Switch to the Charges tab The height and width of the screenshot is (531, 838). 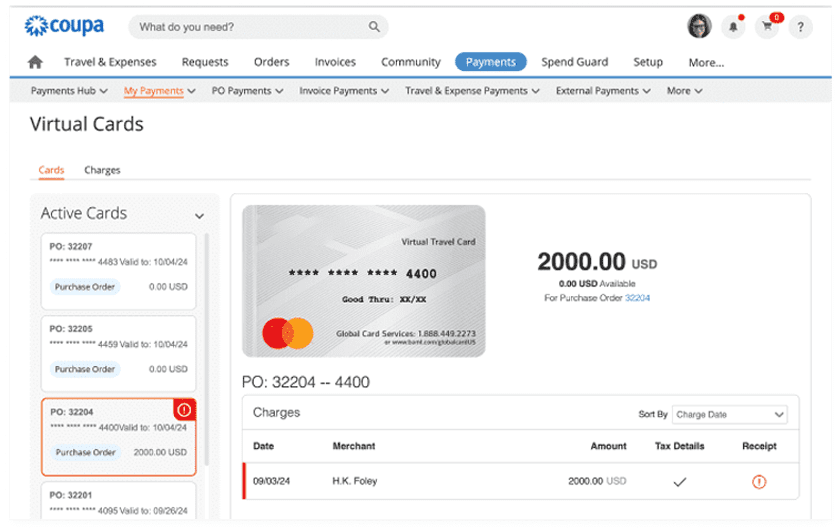(x=102, y=170)
